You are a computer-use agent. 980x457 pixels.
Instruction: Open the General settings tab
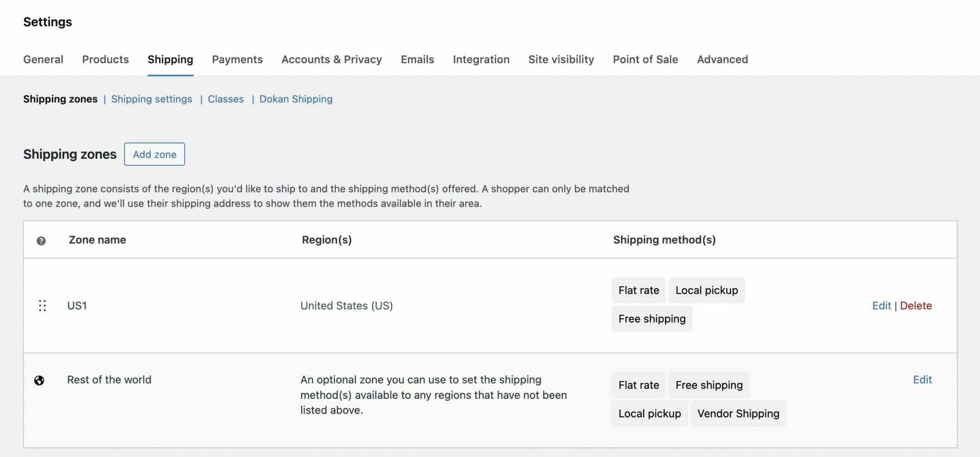[x=43, y=59]
